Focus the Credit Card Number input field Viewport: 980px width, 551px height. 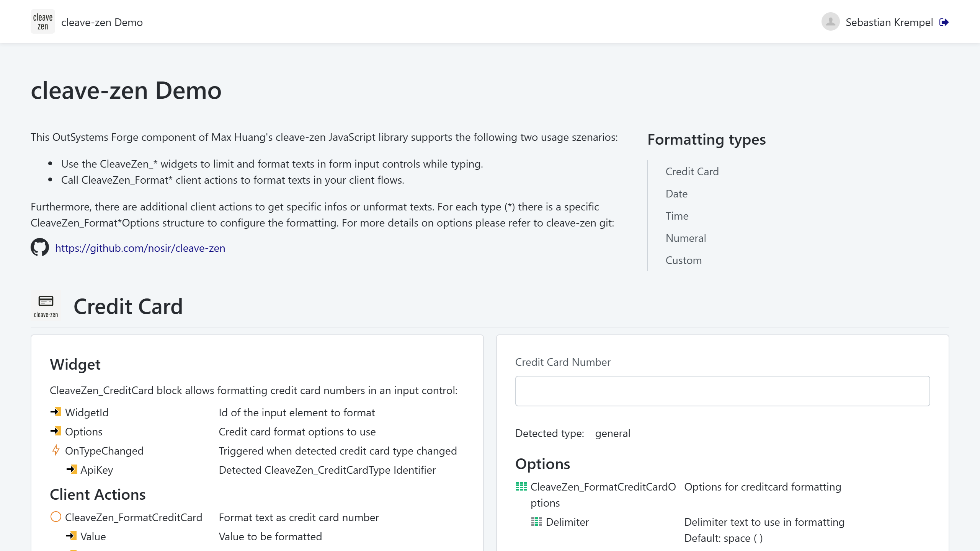[722, 391]
